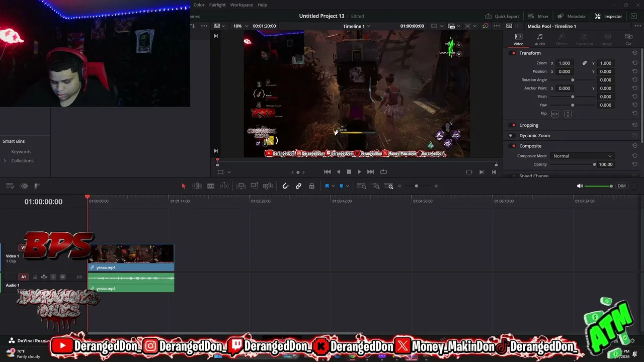Click the Position X value field
This screenshot has width=644, height=362.
tap(565, 71)
